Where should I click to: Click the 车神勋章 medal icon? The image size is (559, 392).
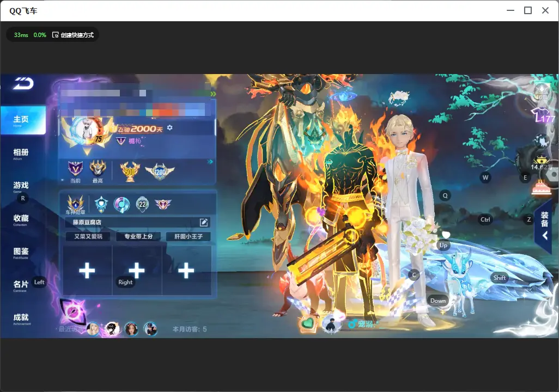[x=76, y=205]
